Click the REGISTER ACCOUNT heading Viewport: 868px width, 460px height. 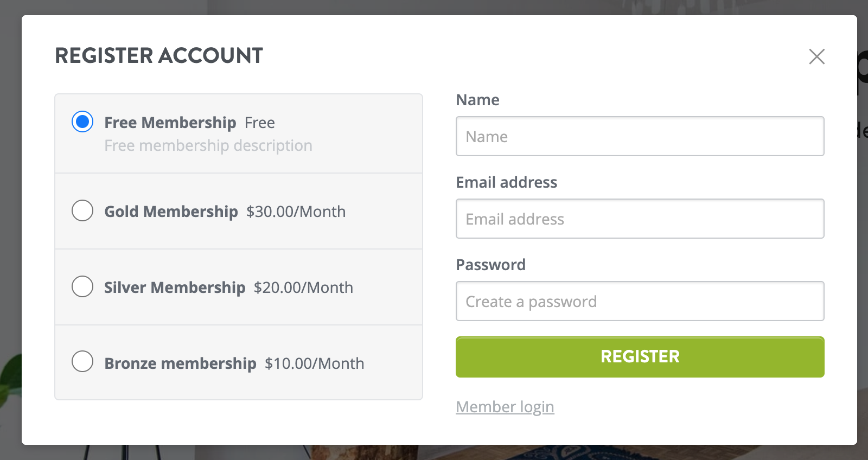158,55
